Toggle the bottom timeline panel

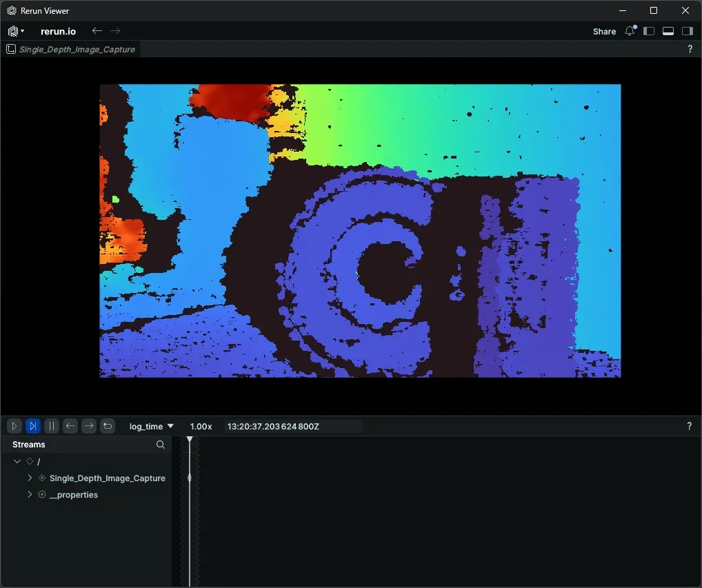coord(668,31)
